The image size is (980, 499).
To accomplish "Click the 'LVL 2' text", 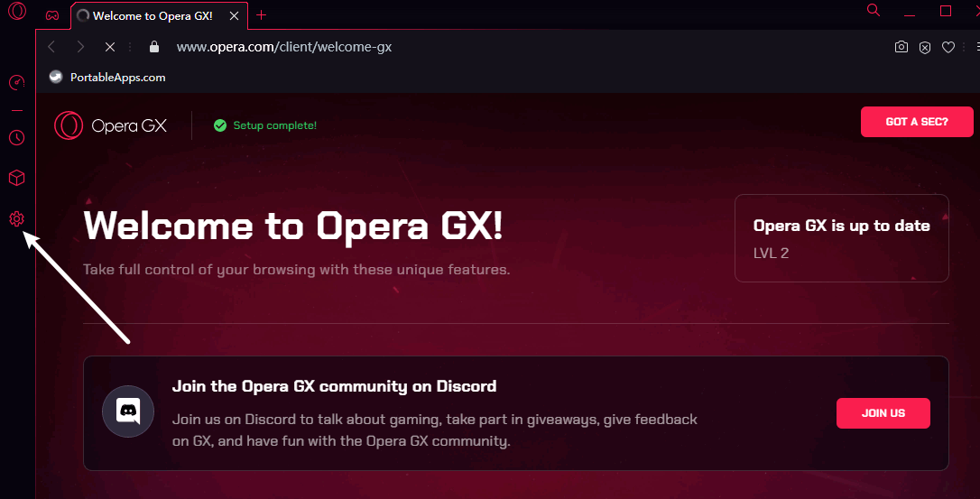I will [772, 254].
